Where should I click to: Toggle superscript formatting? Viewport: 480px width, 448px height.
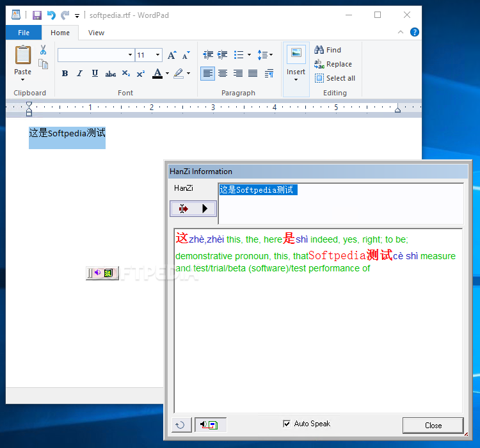[141, 74]
